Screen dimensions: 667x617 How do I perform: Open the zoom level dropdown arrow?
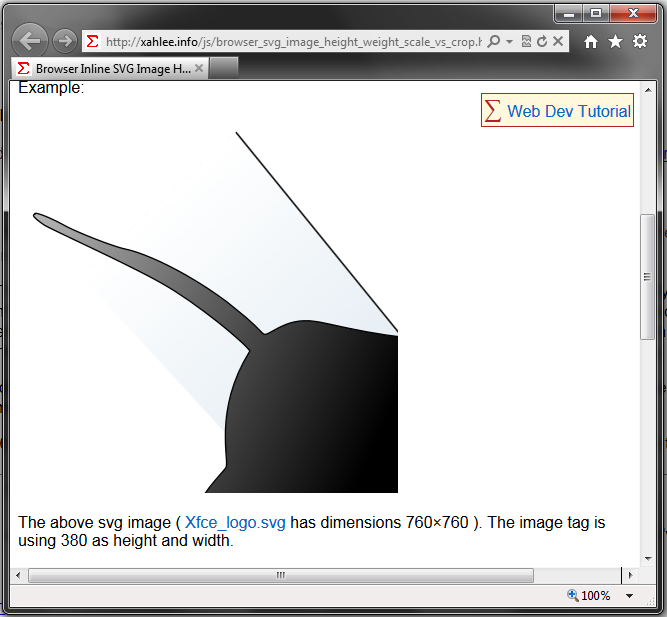click(x=629, y=596)
